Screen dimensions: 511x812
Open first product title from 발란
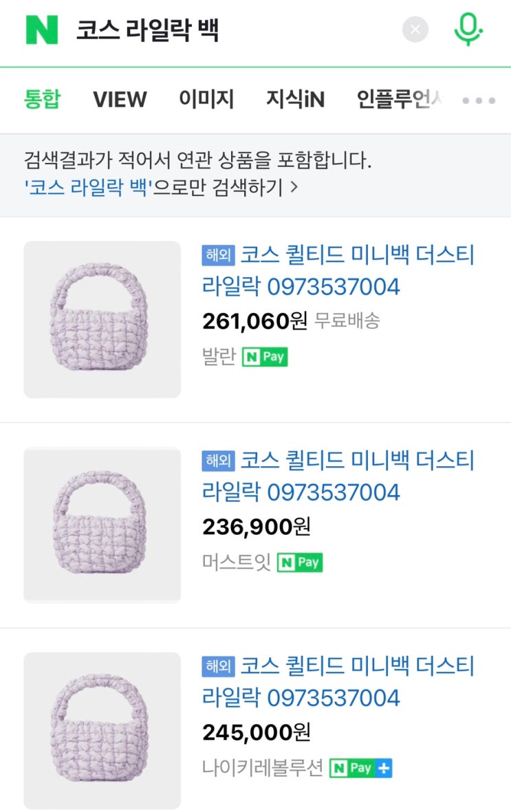pos(338,270)
